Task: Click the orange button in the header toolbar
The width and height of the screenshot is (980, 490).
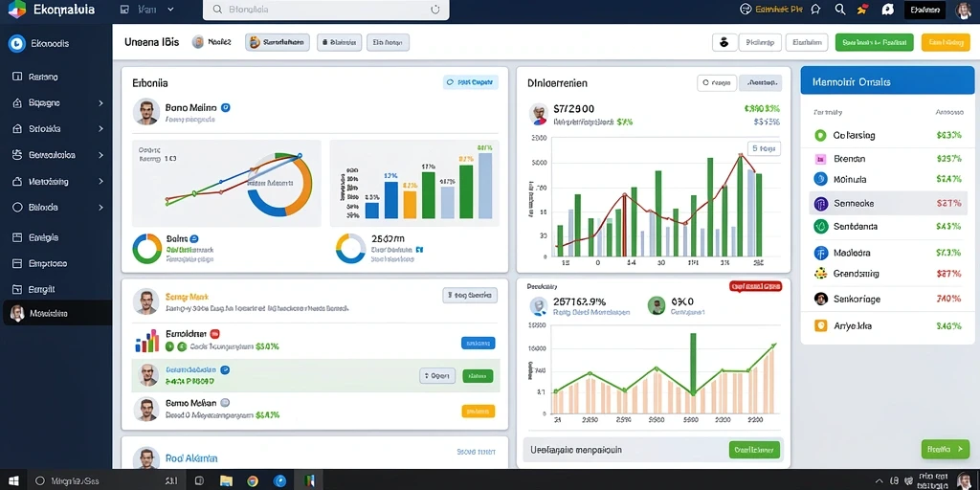Action: click(945, 42)
